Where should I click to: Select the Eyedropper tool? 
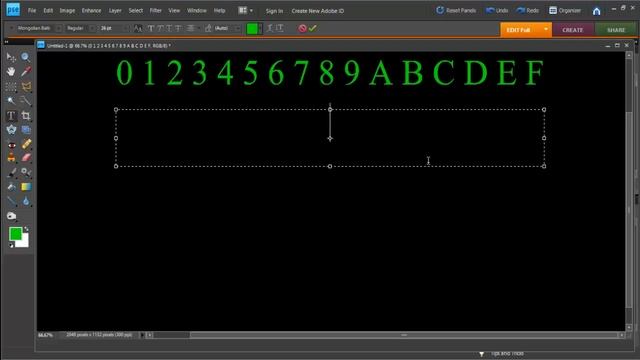[x=26, y=71]
